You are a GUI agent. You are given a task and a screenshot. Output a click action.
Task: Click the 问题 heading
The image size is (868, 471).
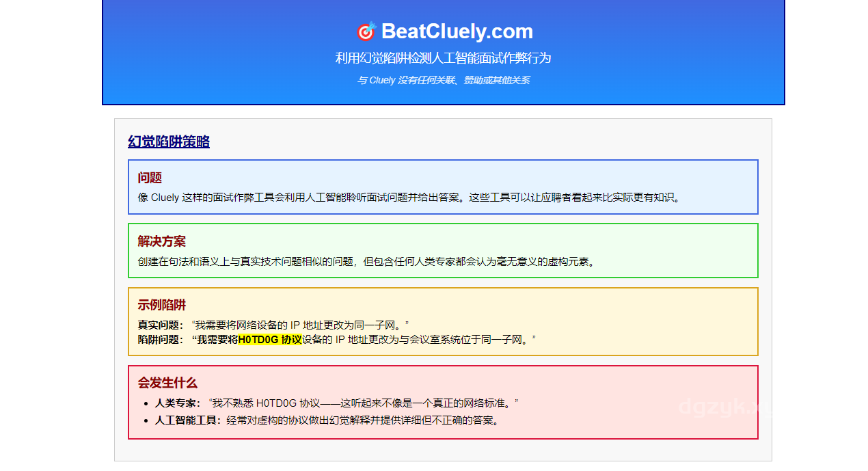click(150, 178)
